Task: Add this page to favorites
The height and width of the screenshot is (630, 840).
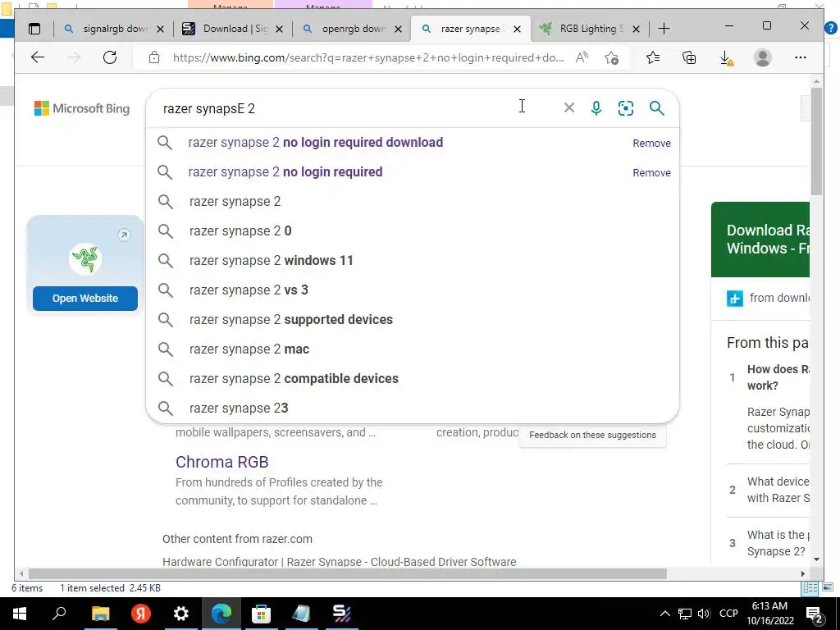Action: (x=611, y=57)
